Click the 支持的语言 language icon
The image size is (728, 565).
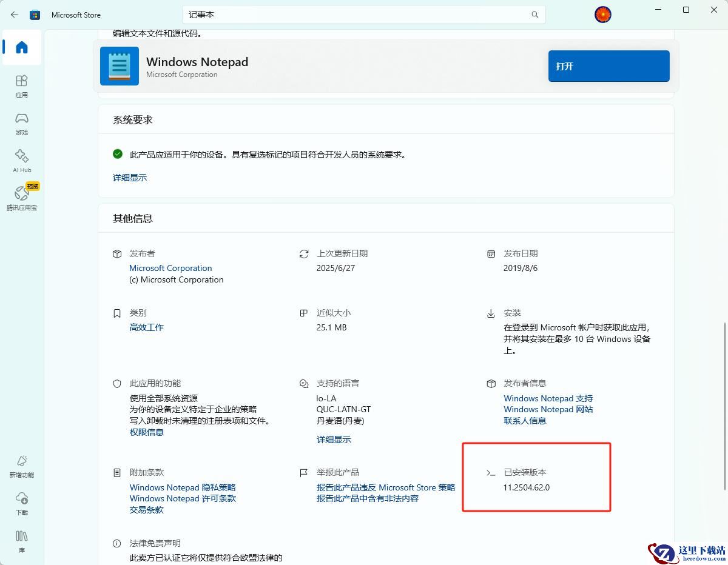(x=304, y=384)
